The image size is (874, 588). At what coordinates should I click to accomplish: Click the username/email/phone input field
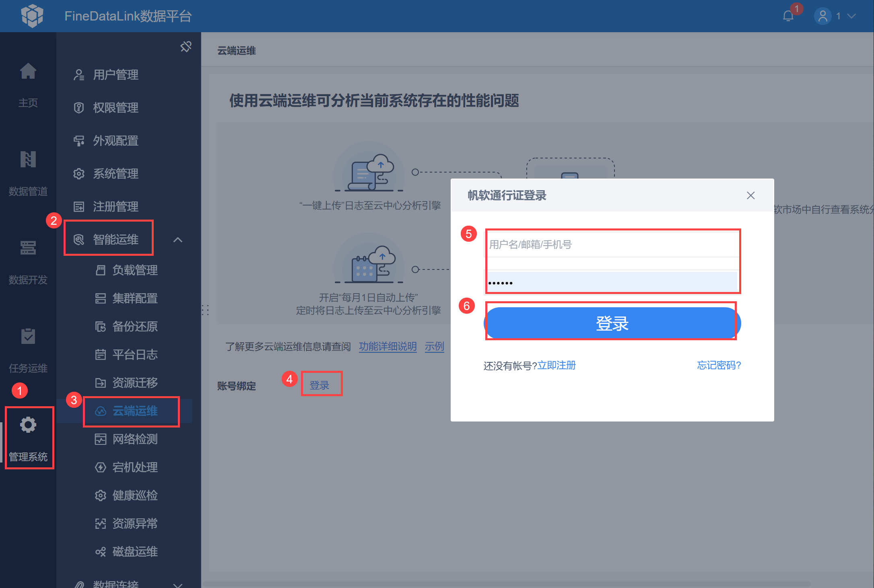(612, 245)
